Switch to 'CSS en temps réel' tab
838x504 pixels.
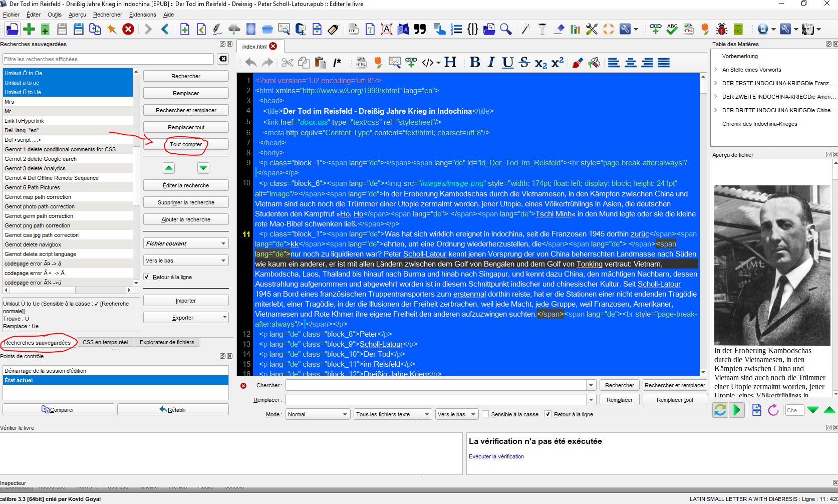pyautogui.click(x=105, y=342)
